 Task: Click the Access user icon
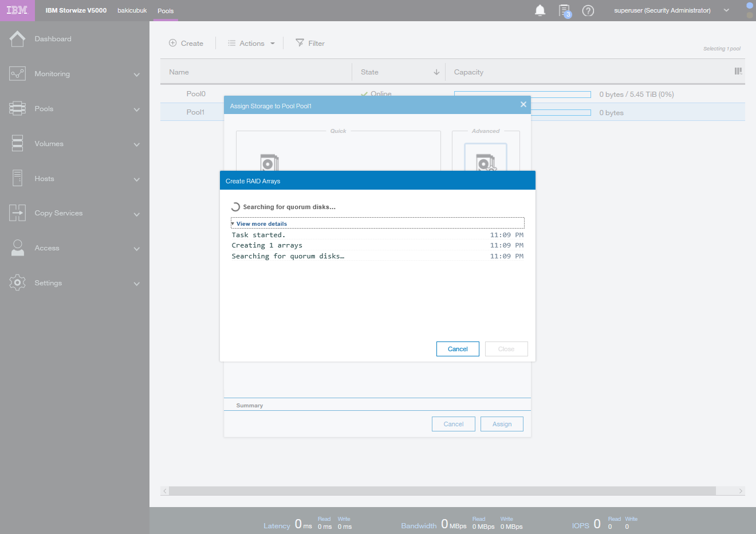[x=17, y=248]
